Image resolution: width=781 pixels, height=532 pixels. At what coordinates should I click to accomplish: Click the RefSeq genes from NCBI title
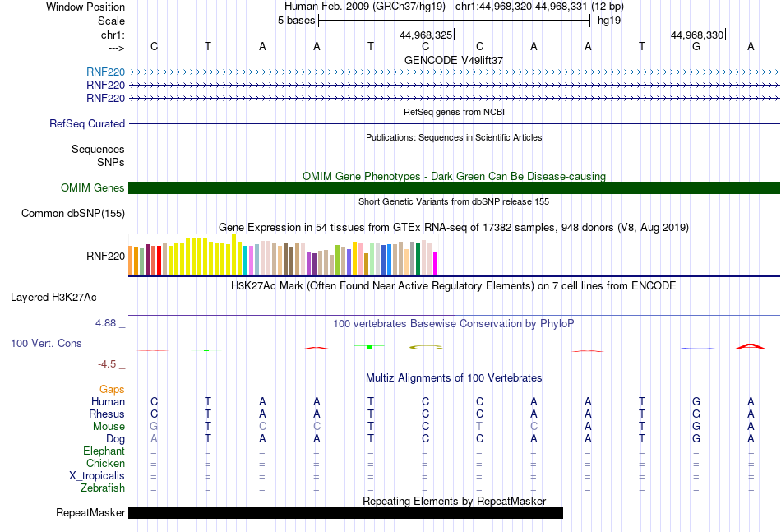point(454,112)
